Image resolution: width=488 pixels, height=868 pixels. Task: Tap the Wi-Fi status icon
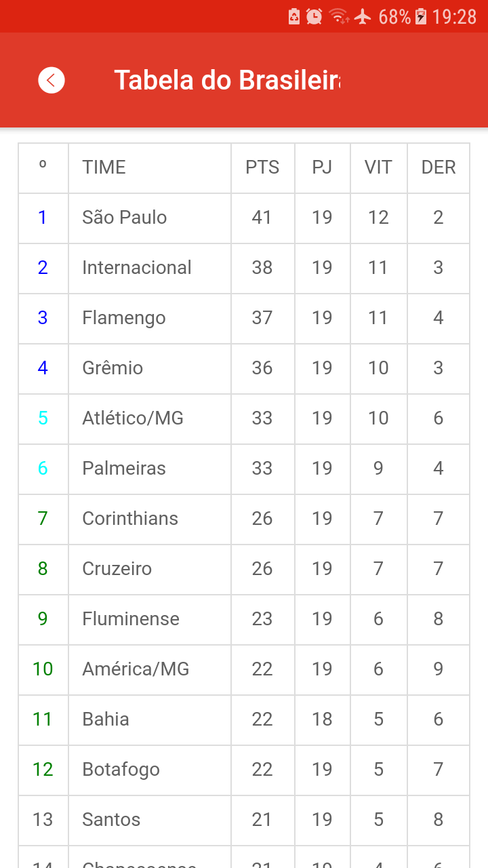(x=339, y=16)
